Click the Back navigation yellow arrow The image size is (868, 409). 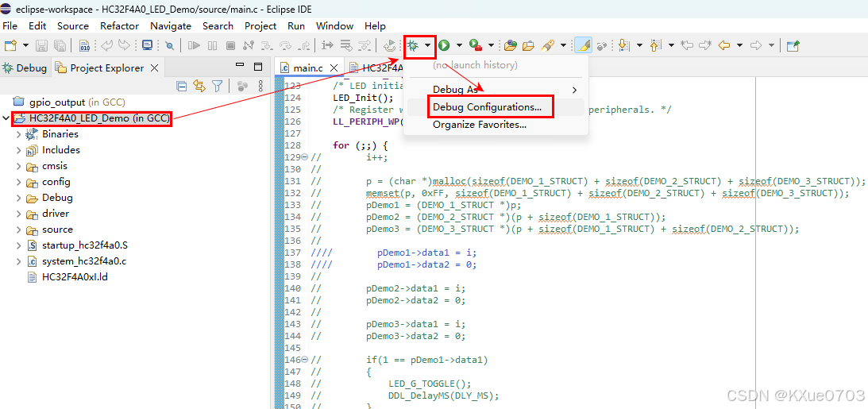(723, 45)
